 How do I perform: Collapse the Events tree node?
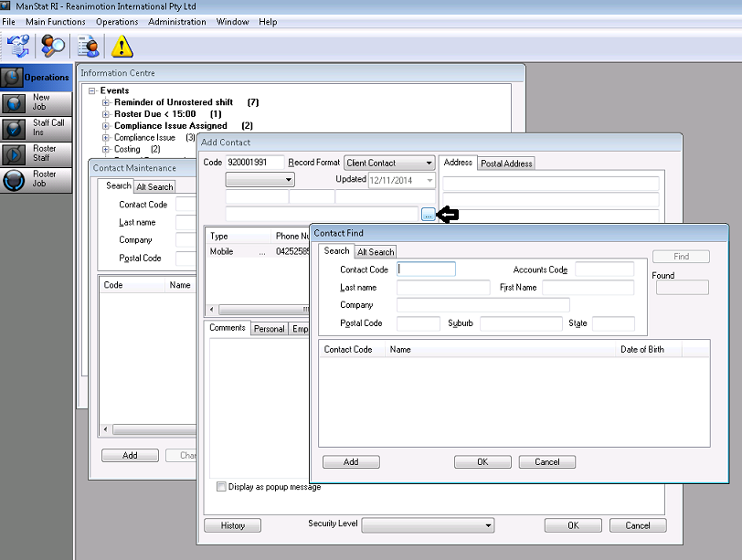92,90
